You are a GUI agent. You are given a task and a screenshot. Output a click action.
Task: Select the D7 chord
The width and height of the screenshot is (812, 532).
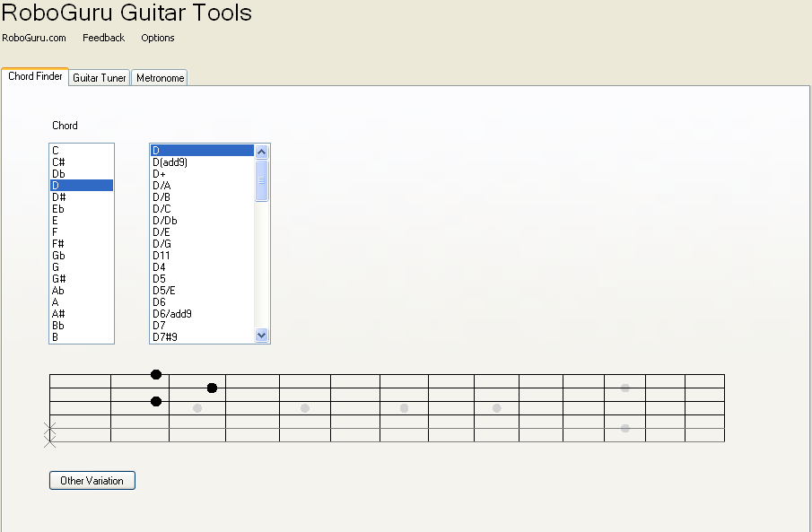point(203,326)
